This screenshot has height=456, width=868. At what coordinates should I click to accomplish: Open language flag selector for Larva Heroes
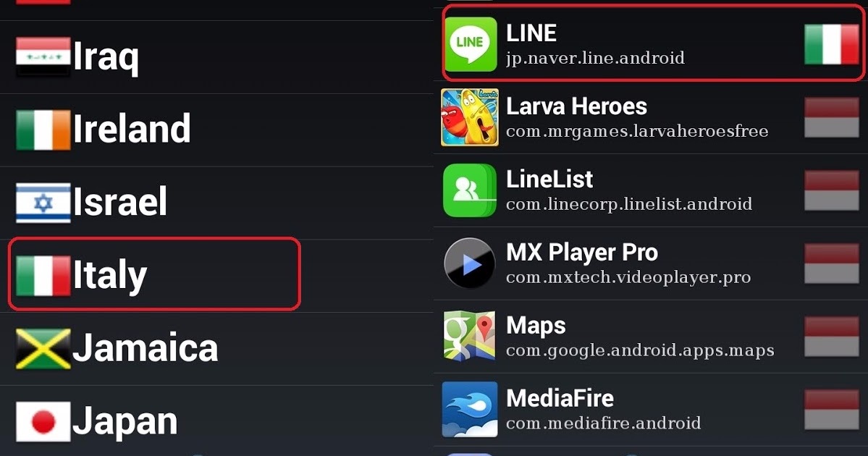(x=832, y=117)
